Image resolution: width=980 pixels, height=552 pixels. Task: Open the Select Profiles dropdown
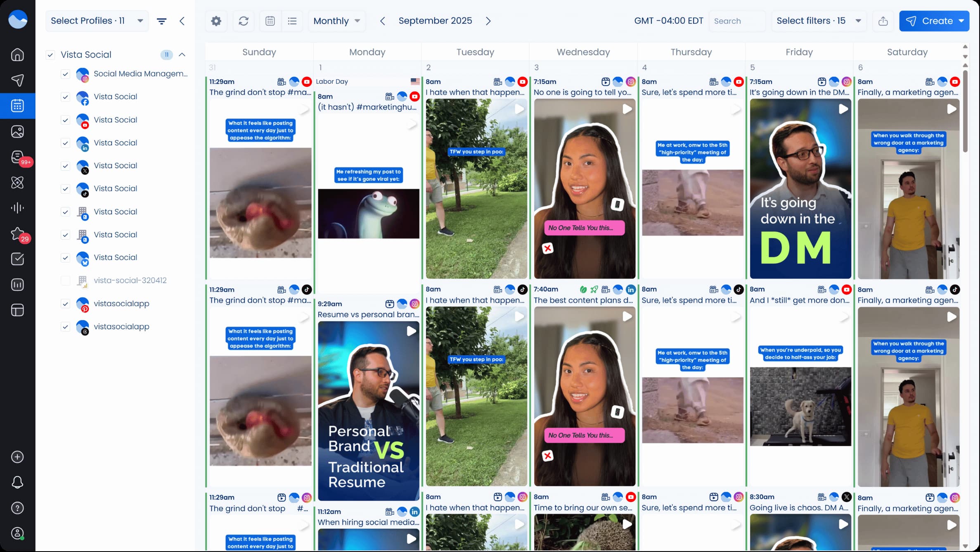(x=97, y=21)
